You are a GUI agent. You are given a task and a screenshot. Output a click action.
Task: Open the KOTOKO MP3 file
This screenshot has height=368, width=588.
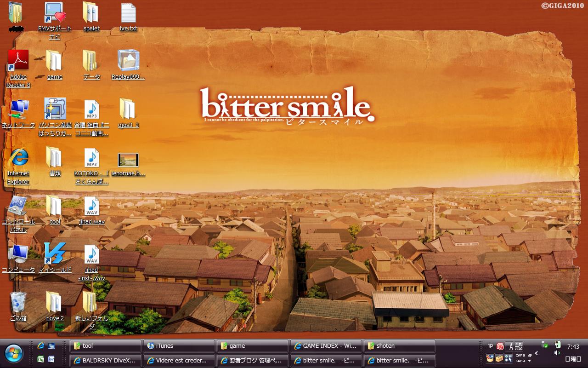click(92, 166)
